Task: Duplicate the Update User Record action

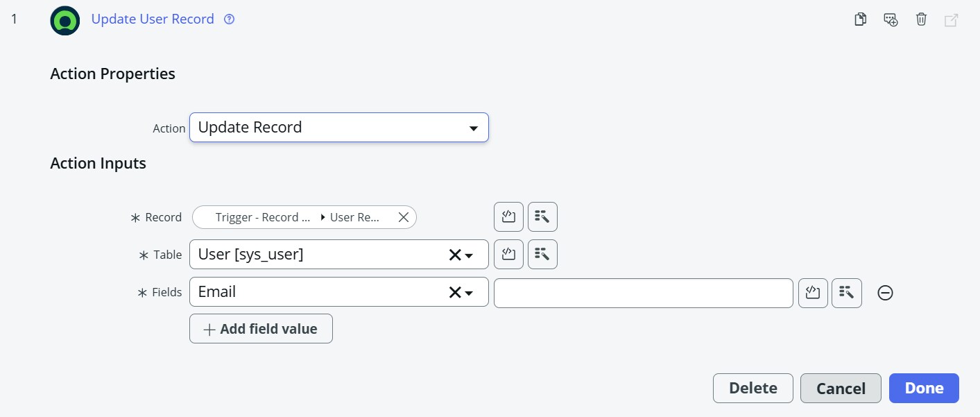Action: [860, 19]
